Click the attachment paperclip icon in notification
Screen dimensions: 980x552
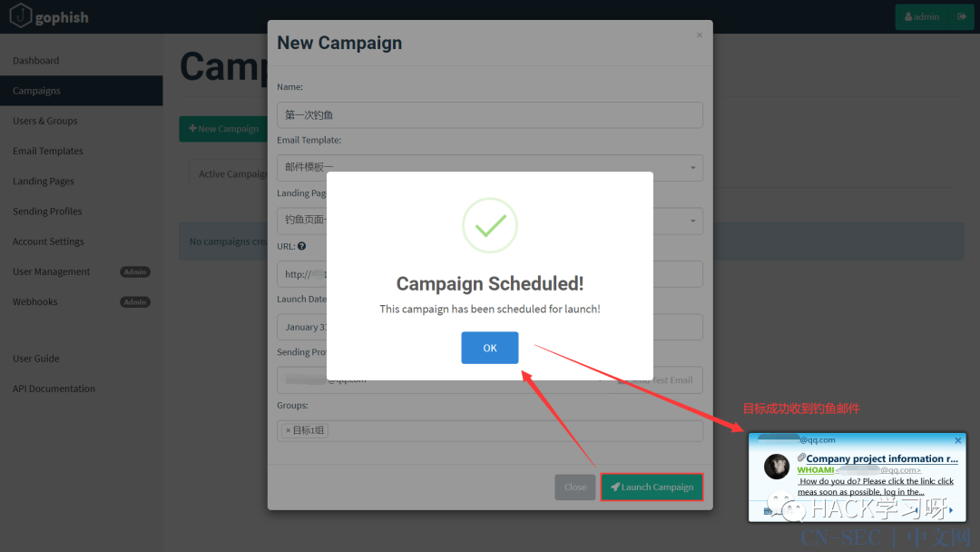pyautogui.click(x=801, y=458)
